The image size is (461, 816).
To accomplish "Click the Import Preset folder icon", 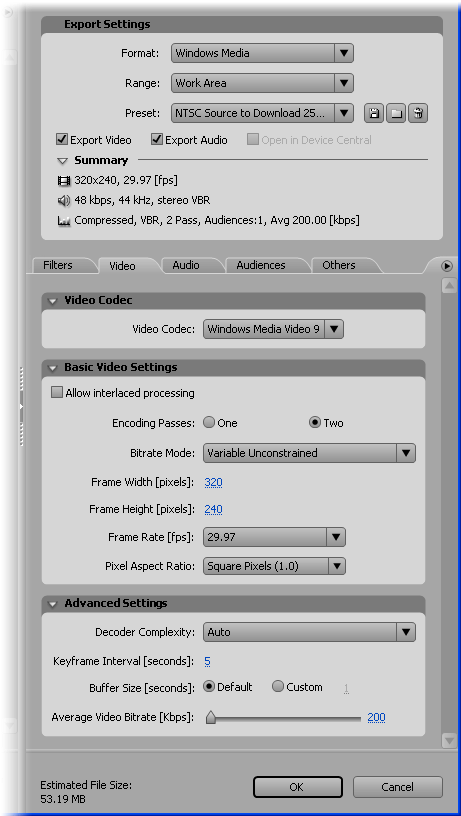I will pos(396,113).
